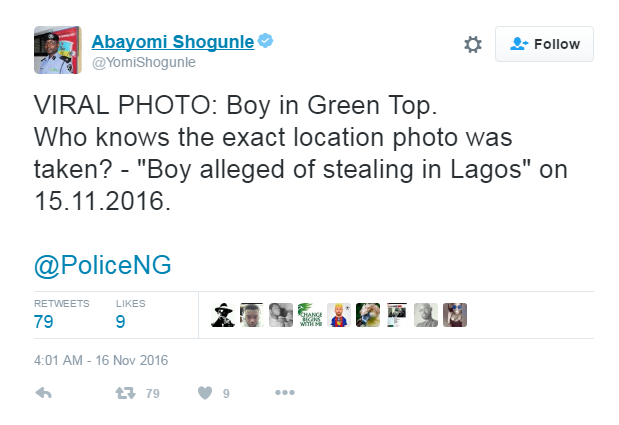Click the webpage screenshot avatar

[397, 315]
